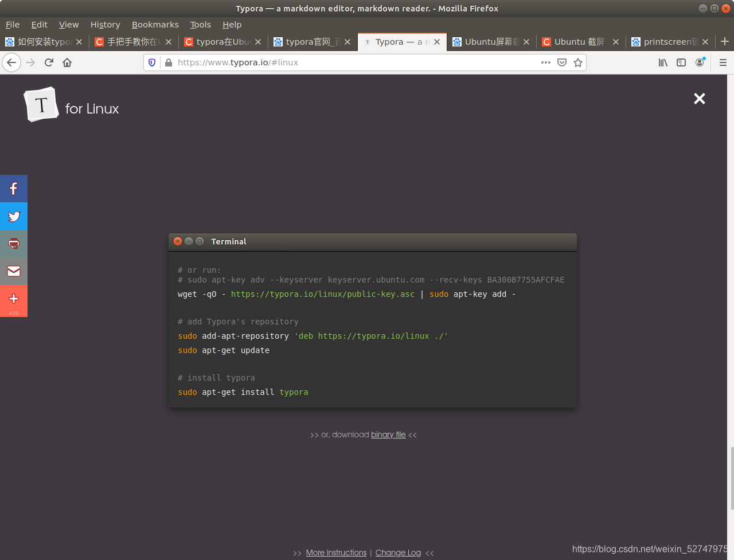
Task: Show site security padlock info
Action: tap(169, 62)
